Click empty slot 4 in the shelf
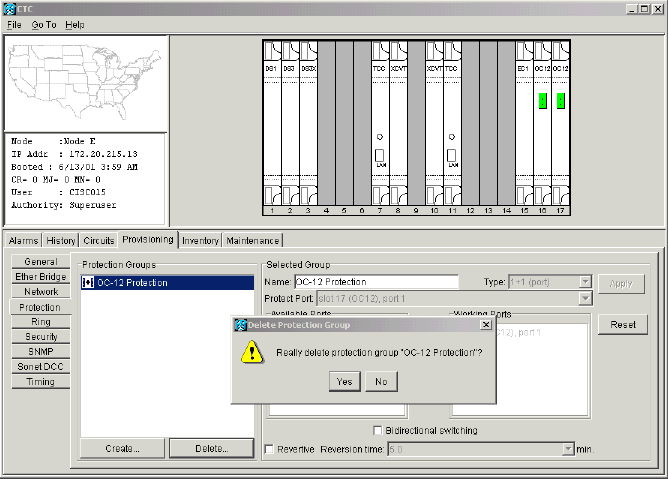Viewport: 668px width, 479px height. pos(326,124)
